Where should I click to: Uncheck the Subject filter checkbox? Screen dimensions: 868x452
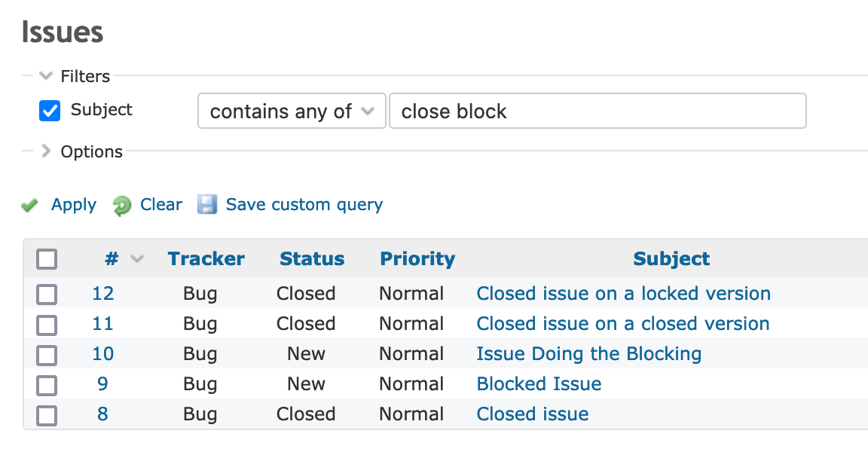click(x=49, y=110)
